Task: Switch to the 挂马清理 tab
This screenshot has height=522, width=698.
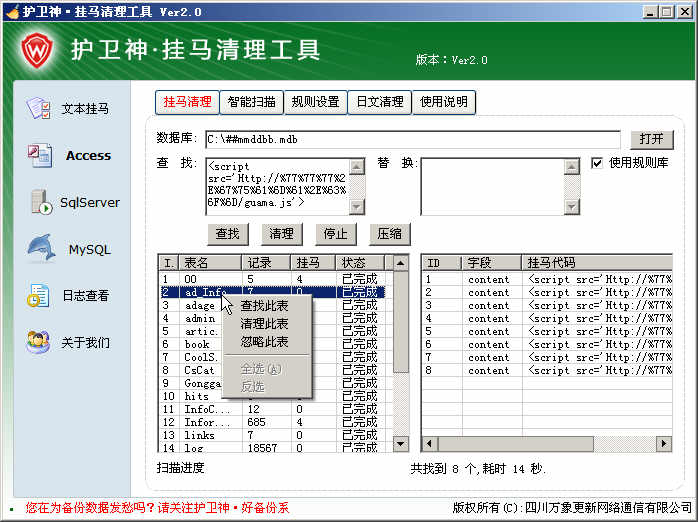Action: pos(187,102)
